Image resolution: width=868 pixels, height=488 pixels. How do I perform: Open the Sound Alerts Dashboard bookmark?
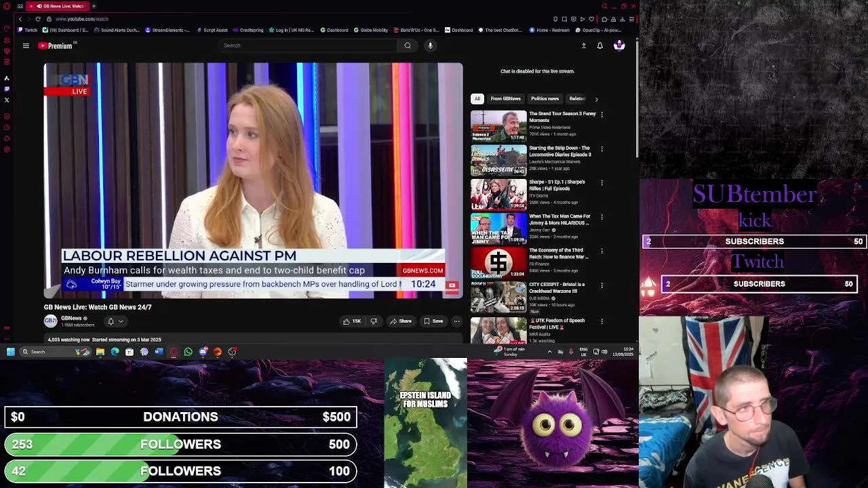click(x=117, y=30)
